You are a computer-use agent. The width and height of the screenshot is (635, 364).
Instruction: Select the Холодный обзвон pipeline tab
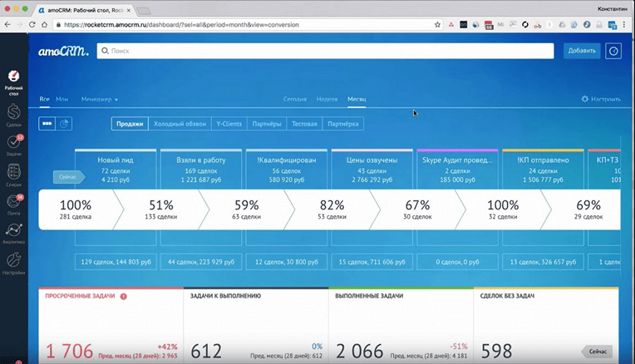(179, 124)
